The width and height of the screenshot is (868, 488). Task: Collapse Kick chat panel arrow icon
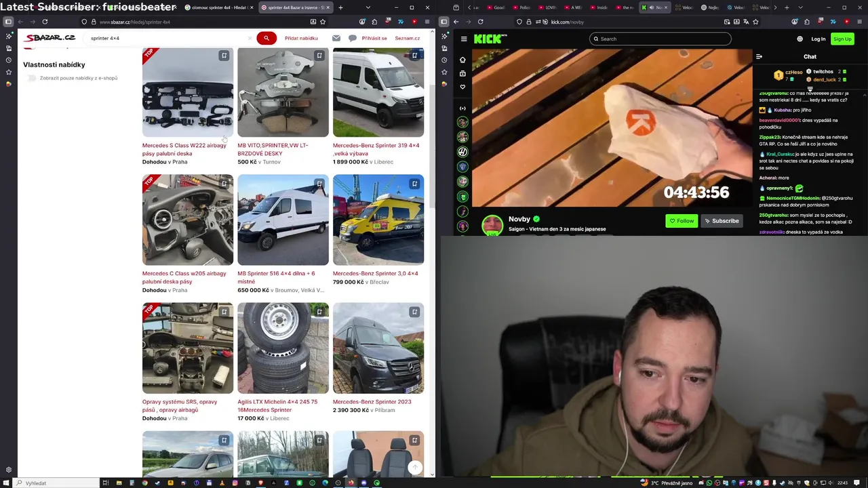click(759, 56)
